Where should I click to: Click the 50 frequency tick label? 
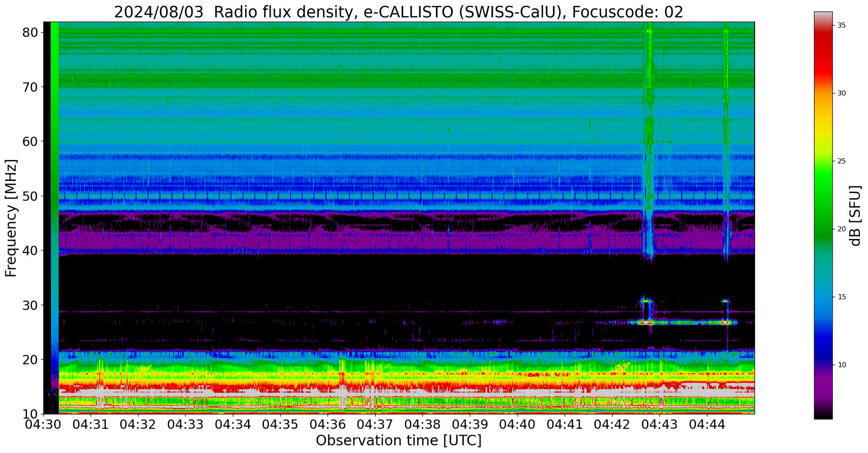click(31, 196)
